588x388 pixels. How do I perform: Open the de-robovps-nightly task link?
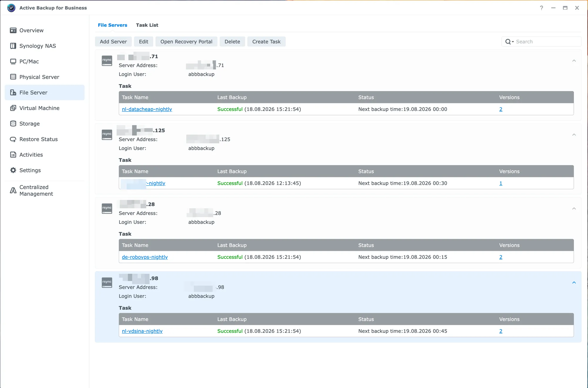click(145, 257)
